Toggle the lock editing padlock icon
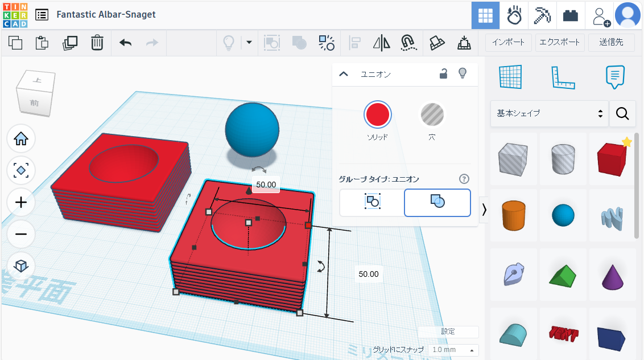The height and width of the screenshot is (360, 644). coord(443,73)
